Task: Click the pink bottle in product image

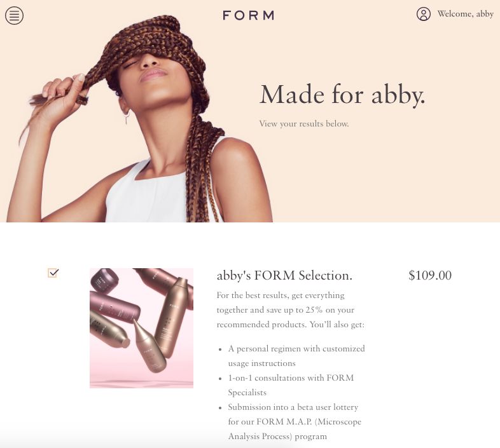Action: click(x=115, y=305)
